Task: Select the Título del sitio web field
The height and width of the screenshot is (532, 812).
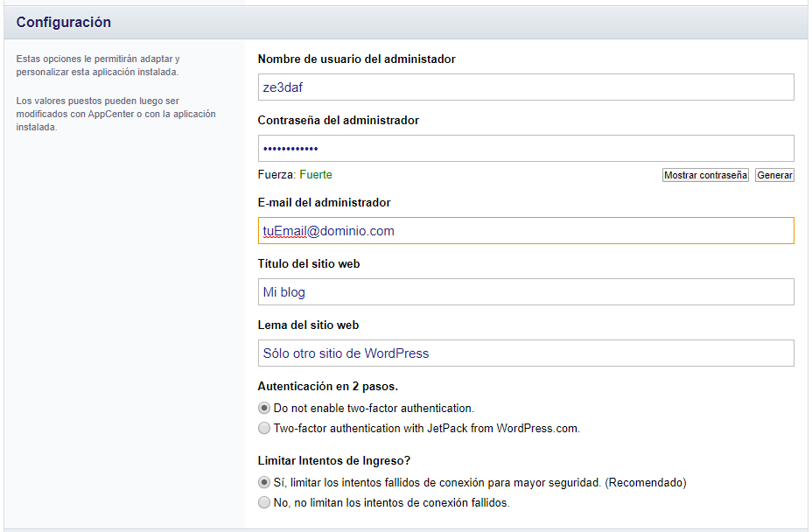Action: (526, 291)
